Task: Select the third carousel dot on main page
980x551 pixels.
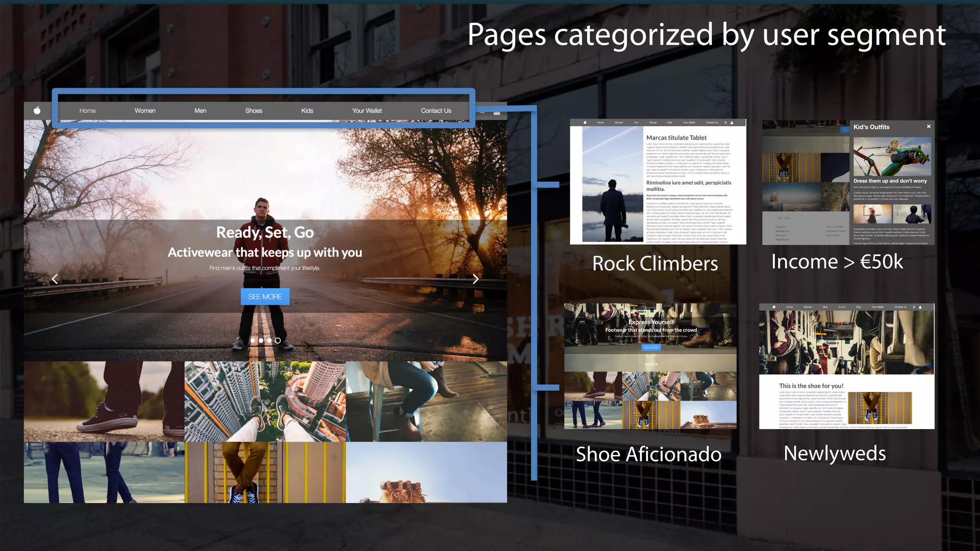Action: point(269,341)
